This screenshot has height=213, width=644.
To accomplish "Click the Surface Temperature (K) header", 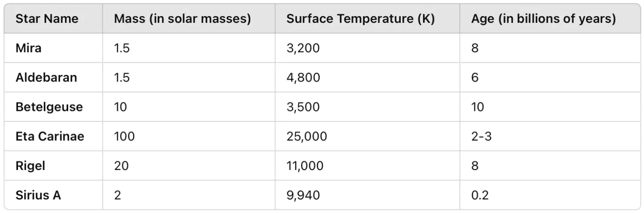I will pyautogui.click(x=360, y=19).
